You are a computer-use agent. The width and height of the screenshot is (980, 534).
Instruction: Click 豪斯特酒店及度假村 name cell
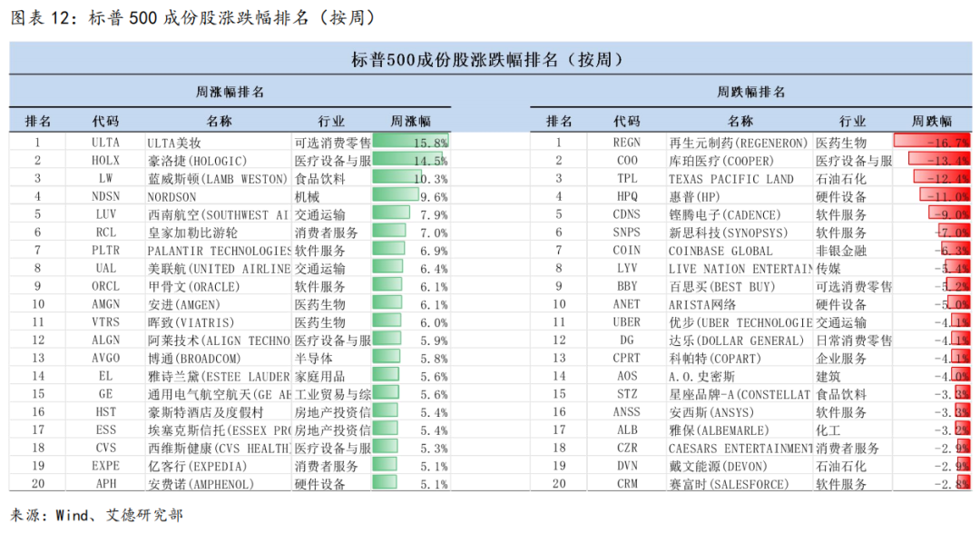[205, 412]
